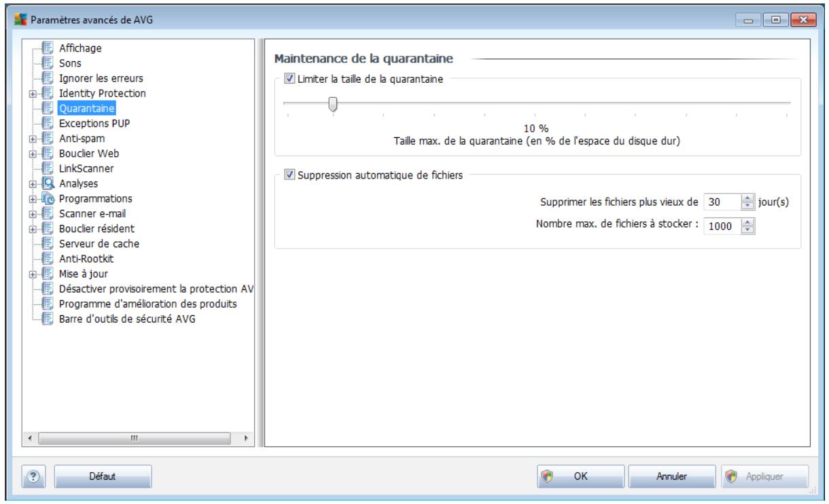
Task: Expand the Scanner e-mail node
Action: point(33,214)
